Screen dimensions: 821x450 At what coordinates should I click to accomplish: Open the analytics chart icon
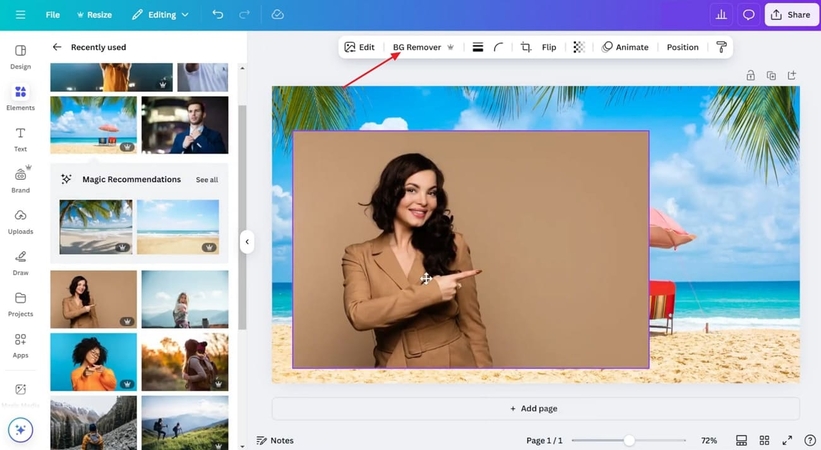pos(720,15)
